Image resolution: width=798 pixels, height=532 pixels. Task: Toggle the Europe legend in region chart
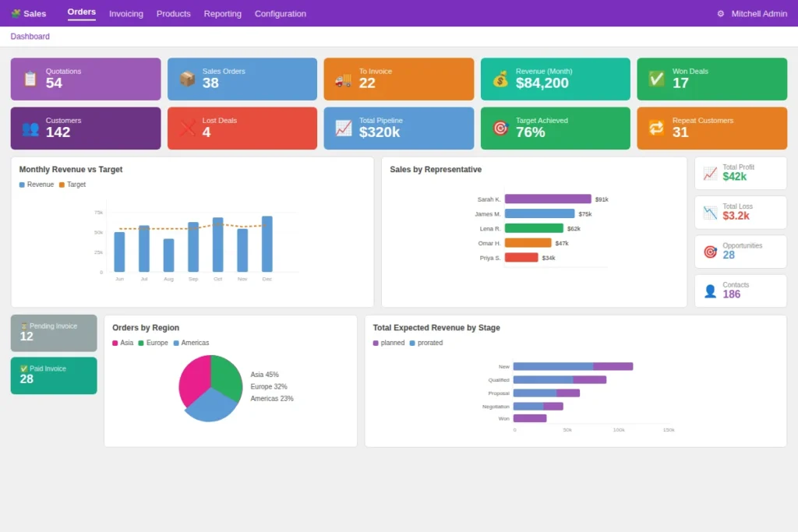pyautogui.click(x=154, y=343)
